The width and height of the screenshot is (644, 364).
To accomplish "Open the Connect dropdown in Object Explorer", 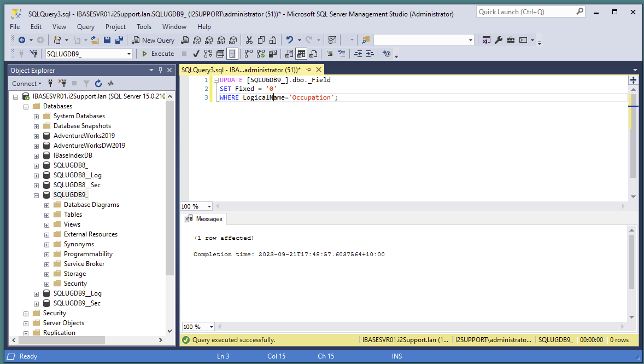I will tap(27, 83).
